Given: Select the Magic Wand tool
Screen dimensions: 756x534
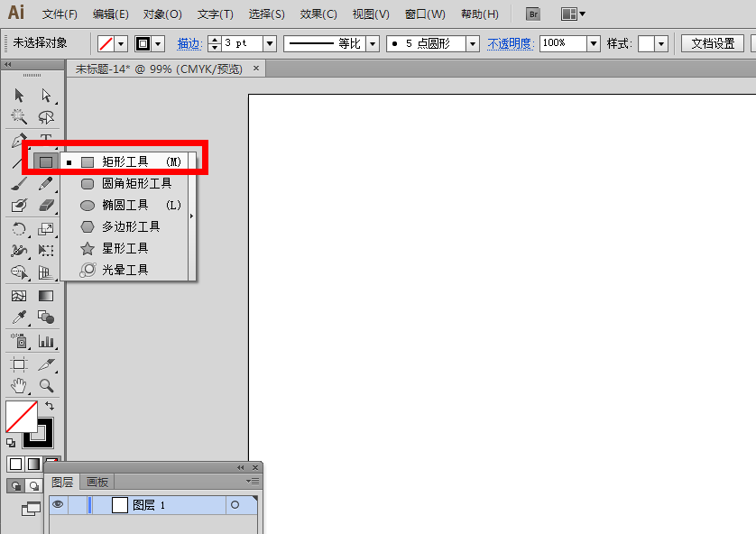Looking at the screenshot, I should pyautogui.click(x=19, y=116).
